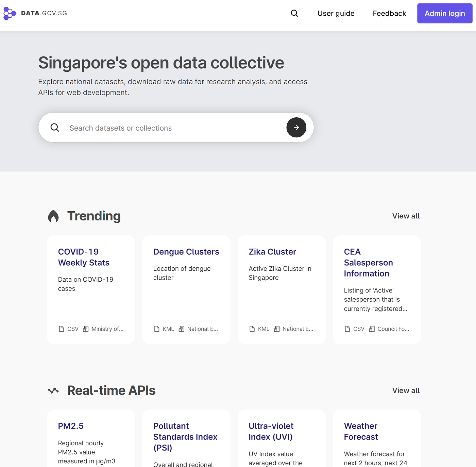Click the Real-time APIs pulse icon
This screenshot has width=476, height=467.
pos(53,390)
